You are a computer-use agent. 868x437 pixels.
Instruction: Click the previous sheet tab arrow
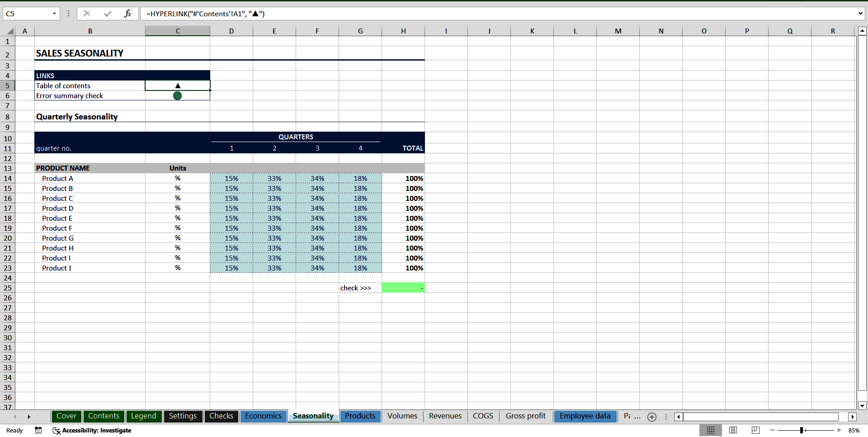pos(15,417)
